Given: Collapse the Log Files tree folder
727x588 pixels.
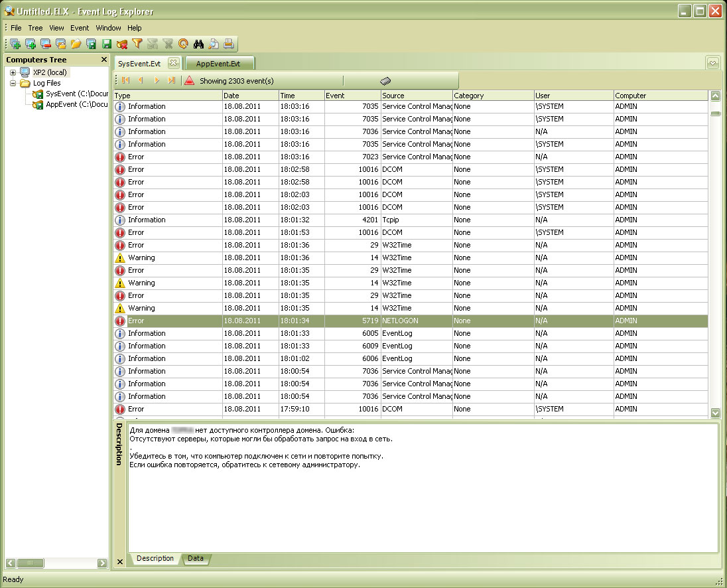Looking at the screenshot, I should point(13,84).
